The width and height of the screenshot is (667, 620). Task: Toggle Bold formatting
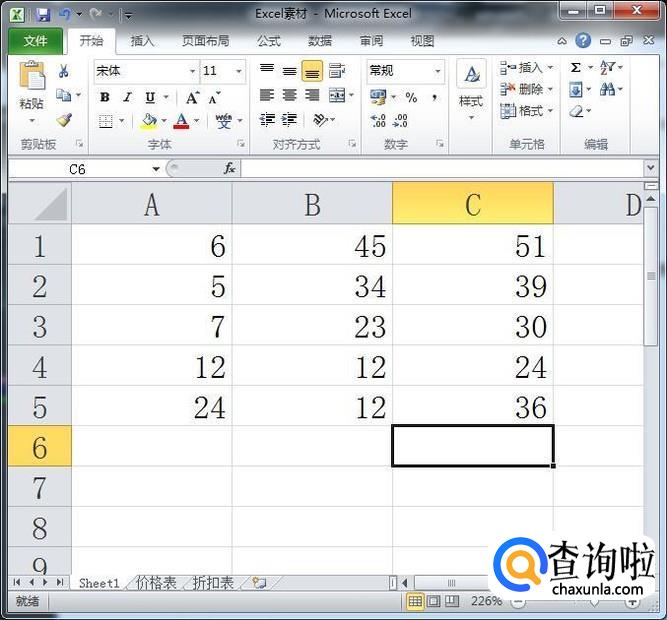(x=105, y=97)
